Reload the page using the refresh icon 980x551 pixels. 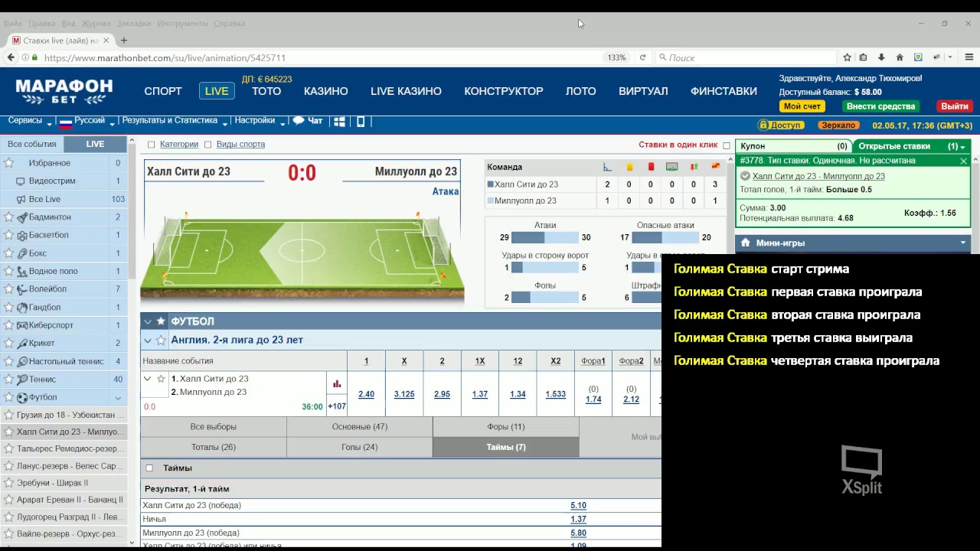click(x=642, y=57)
